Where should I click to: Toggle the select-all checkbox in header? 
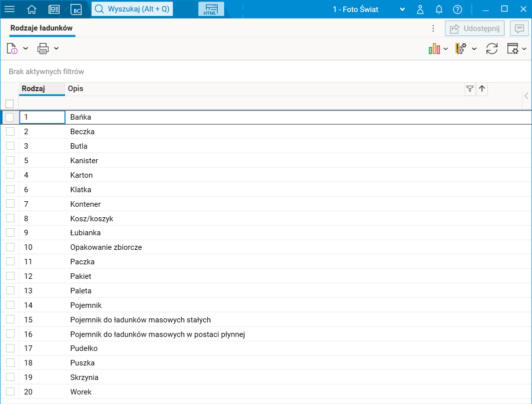(x=10, y=104)
